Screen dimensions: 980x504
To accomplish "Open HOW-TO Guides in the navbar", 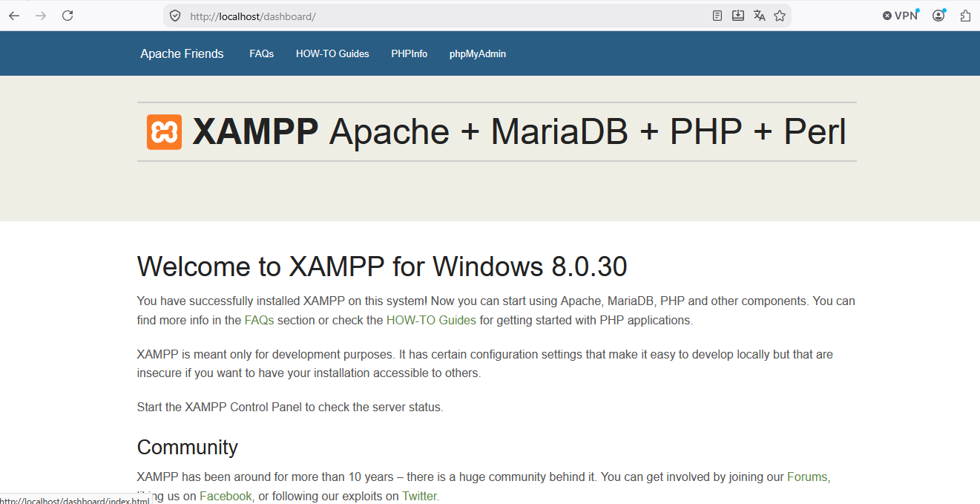I will (x=332, y=53).
